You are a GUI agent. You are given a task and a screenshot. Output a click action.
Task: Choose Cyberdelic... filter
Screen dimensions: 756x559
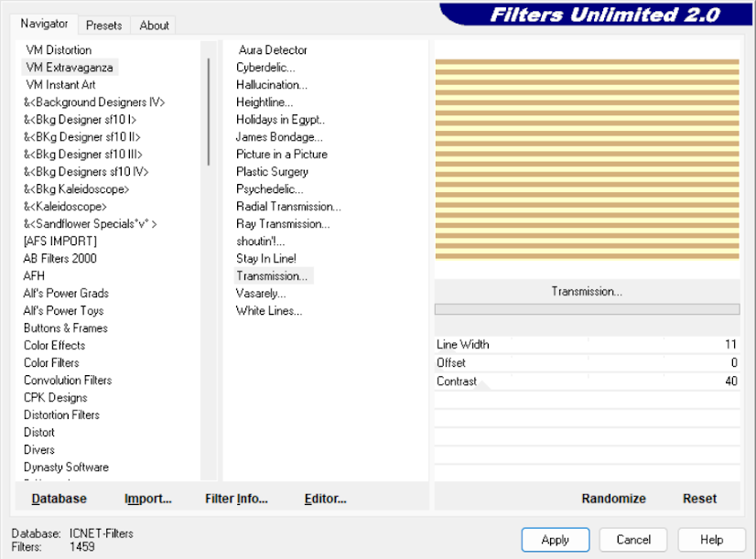[x=265, y=68]
